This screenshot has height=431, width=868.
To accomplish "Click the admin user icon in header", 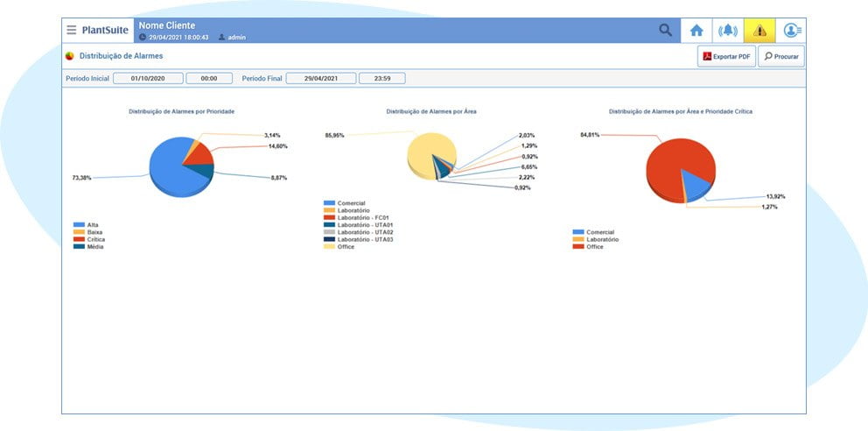I will 221,37.
